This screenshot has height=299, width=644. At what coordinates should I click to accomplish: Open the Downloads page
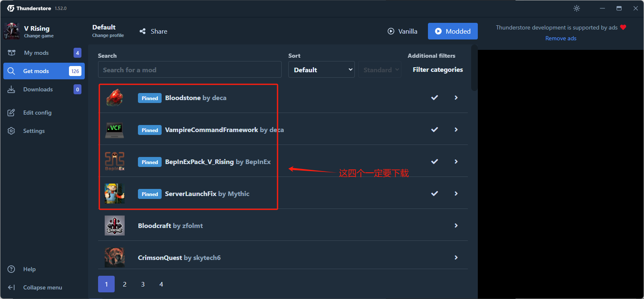44,89
